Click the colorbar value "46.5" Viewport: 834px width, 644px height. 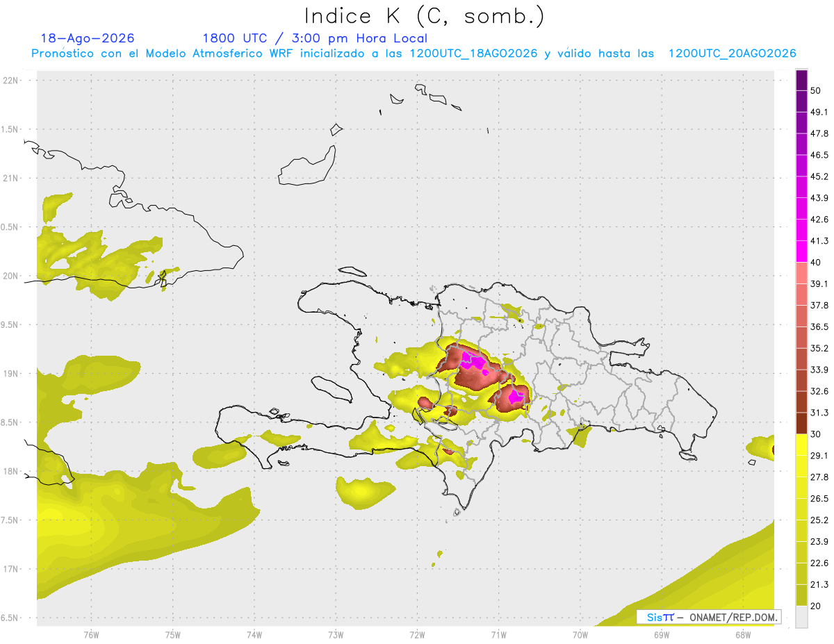(x=819, y=155)
